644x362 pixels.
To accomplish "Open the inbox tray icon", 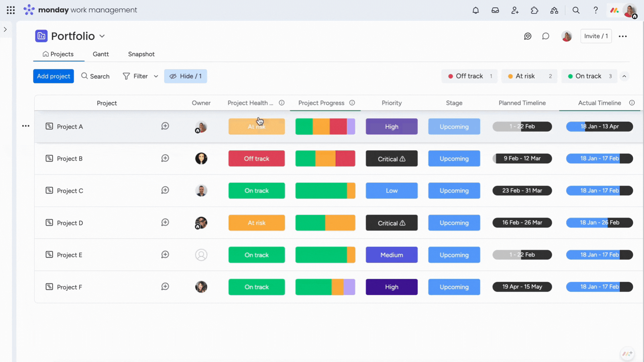I will tap(495, 10).
